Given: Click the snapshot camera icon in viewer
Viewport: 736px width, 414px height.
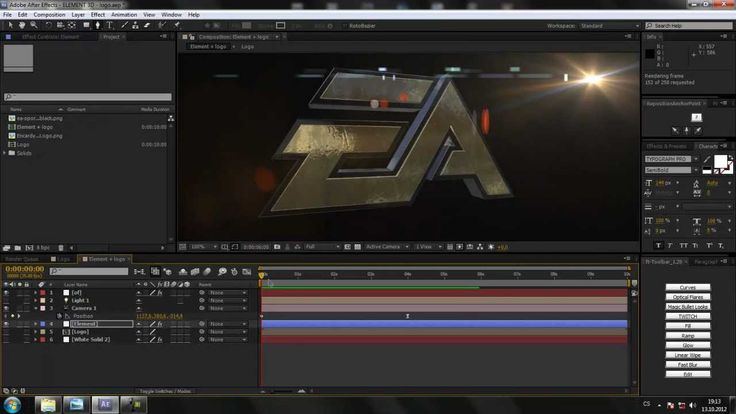Looking at the screenshot, I should coord(277,247).
